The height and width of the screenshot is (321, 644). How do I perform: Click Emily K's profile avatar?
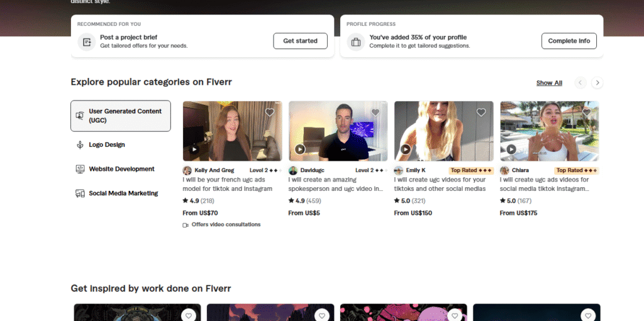click(x=398, y=171)
